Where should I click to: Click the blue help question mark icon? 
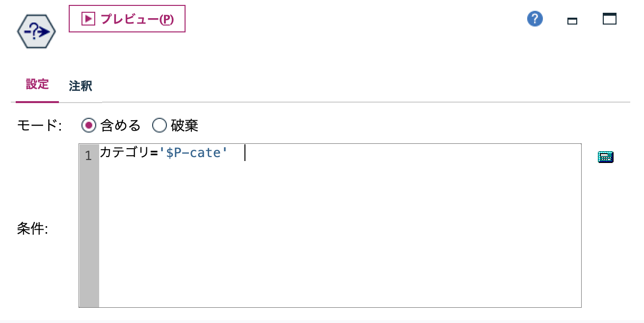pos(535,18)
